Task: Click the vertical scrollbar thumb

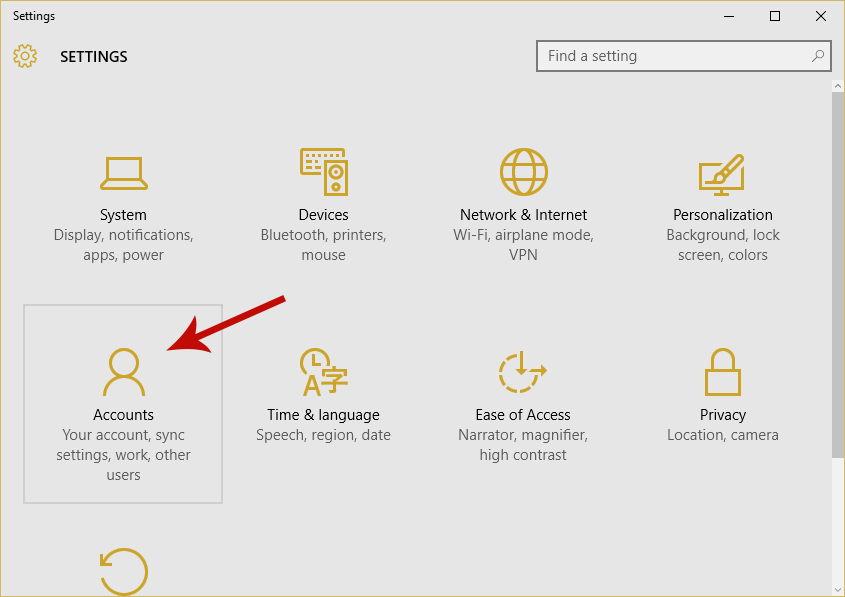Action: pyautogui.click(x=838, y=275)
